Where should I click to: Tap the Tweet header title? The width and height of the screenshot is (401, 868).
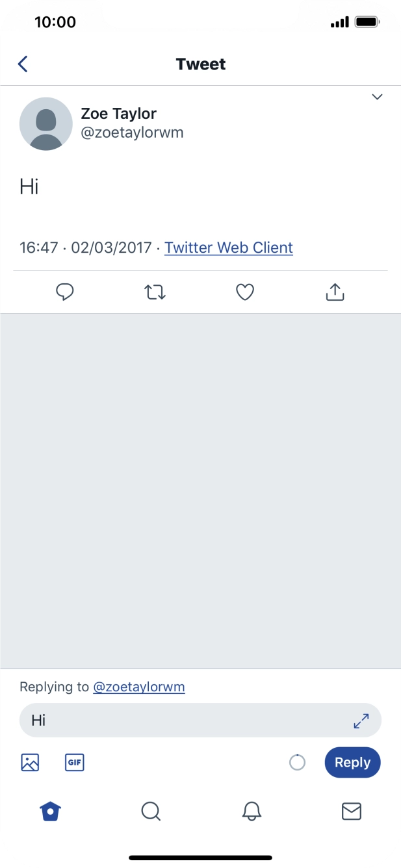(200, 64)
